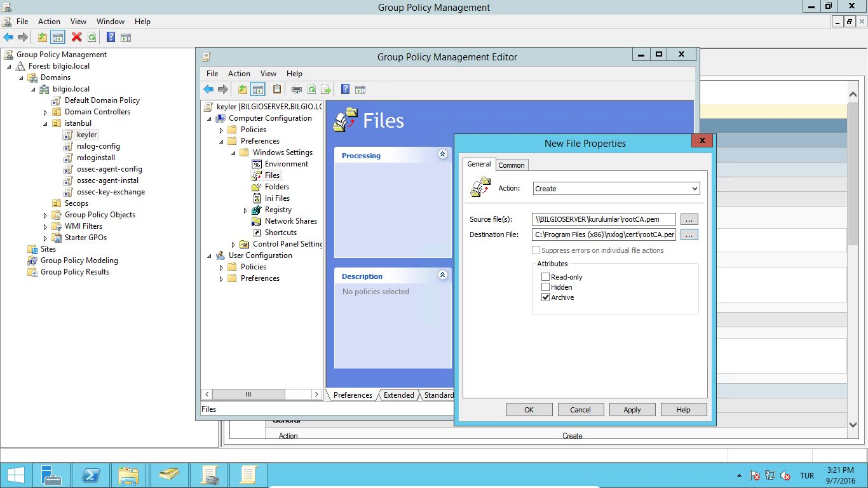Image resolution: width=868 pixels, height=488 pixels.
Task: Enable the Read-only attribute checkbox
Action: pos(545,277)
